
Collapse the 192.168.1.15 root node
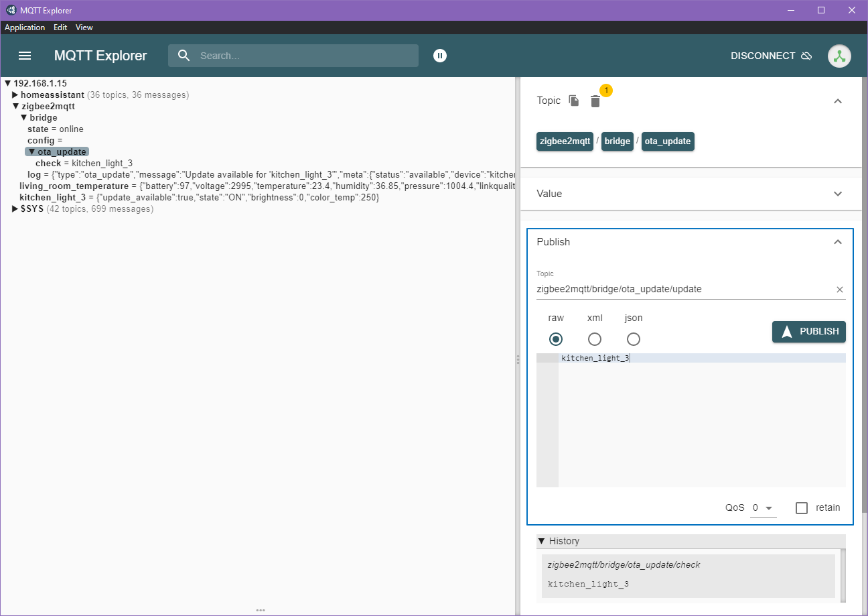pos(8,84)
